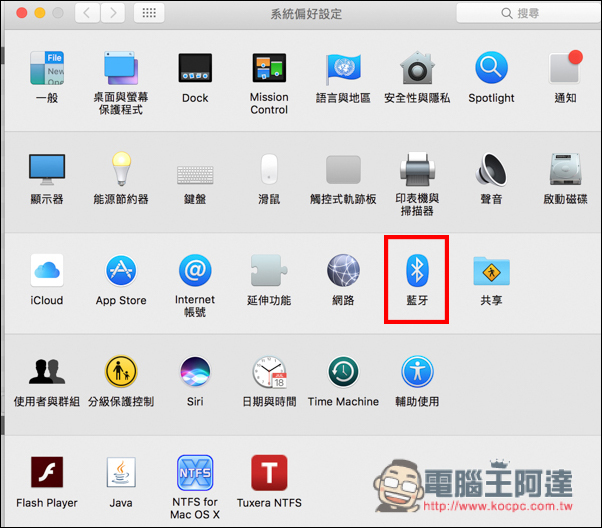Open 通知 notifications preferences
The width and height of the screenshot is (602, 528).
coord(566,67)
